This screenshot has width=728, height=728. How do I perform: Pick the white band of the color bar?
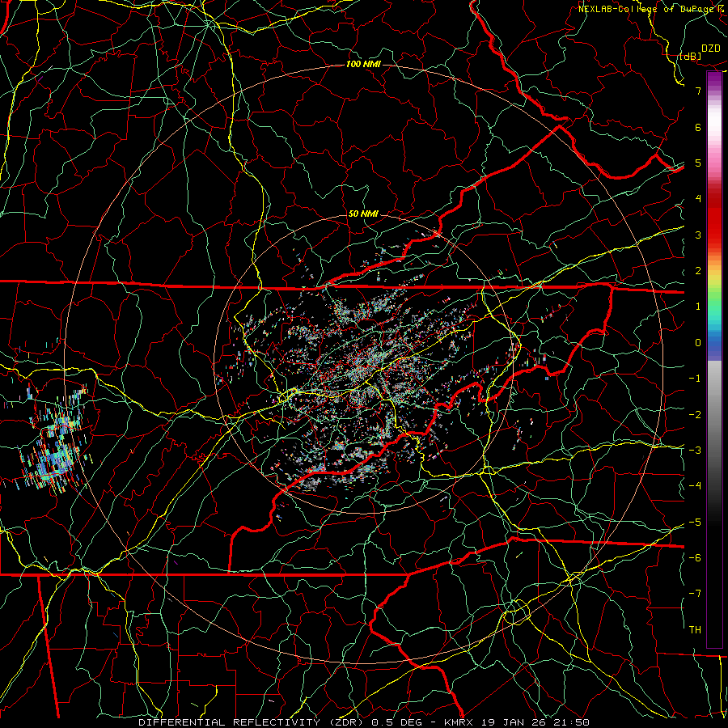point(714,121)
